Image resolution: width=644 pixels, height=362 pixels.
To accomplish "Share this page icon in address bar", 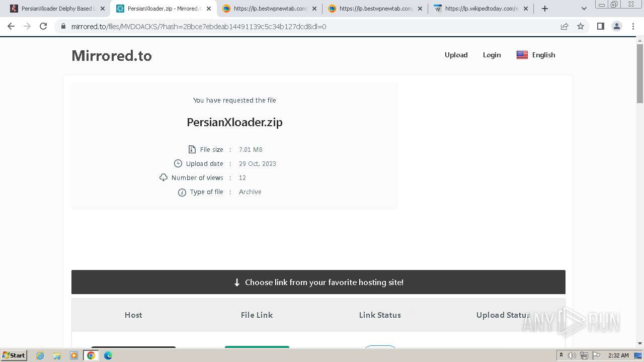I will pos(565,26).
